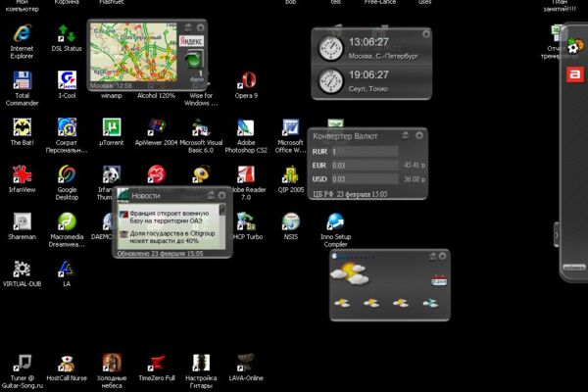Launch the TimeZero Full shortcut

click(157, 364)
